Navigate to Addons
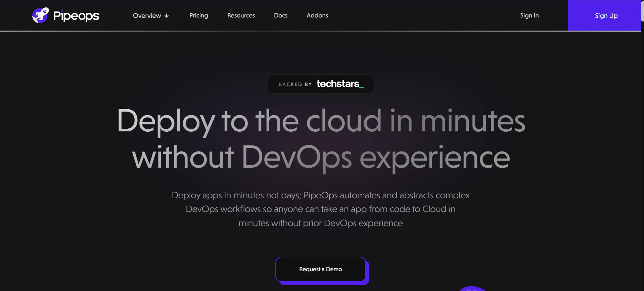 (317, 15)
